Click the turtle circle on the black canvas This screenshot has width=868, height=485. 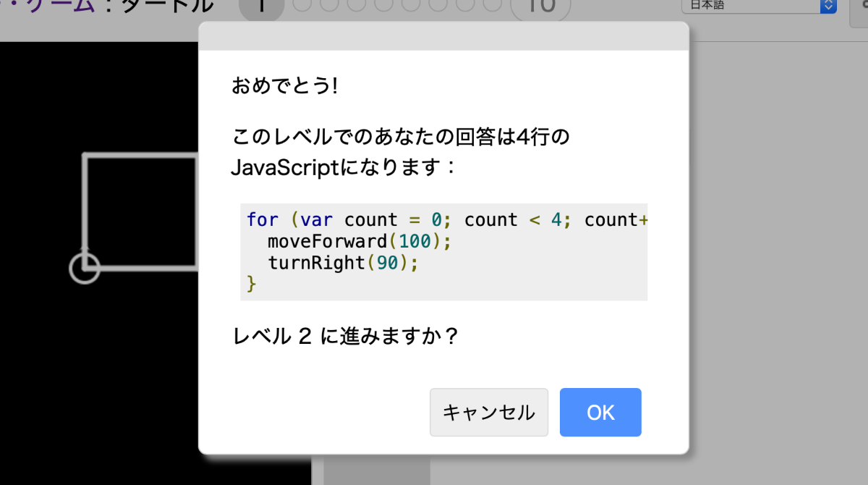85,269
